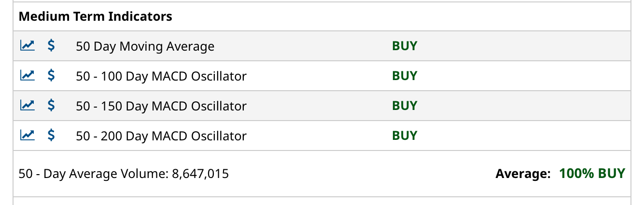Select the 50 - 100 Day MACD Oscillator label
This screenshot has height=205, width=644.
pos(161,76)
